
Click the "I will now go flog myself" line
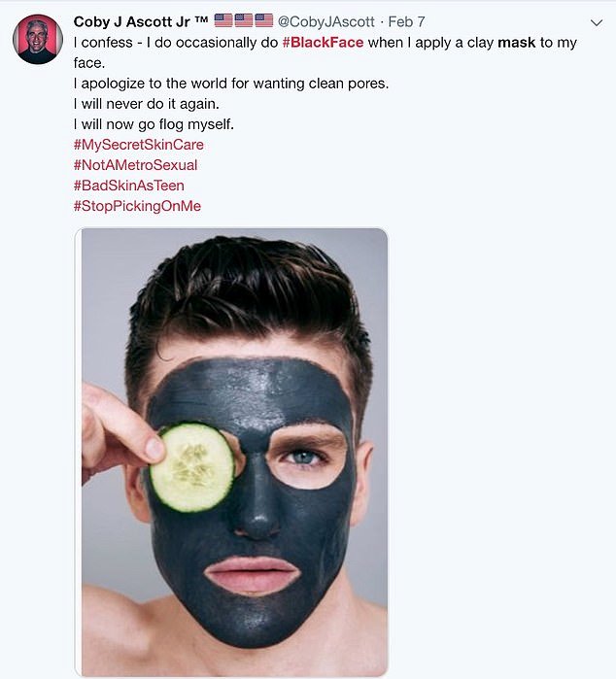154,124
